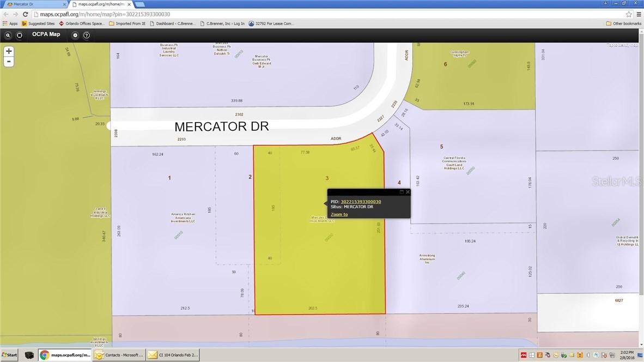
Task: Open 'Orlando Offices Space' bookmark
Action: point(82,23)
